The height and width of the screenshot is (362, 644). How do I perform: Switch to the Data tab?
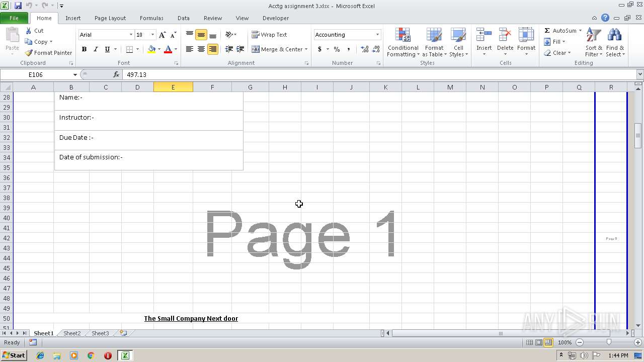[x=184, y=18]
